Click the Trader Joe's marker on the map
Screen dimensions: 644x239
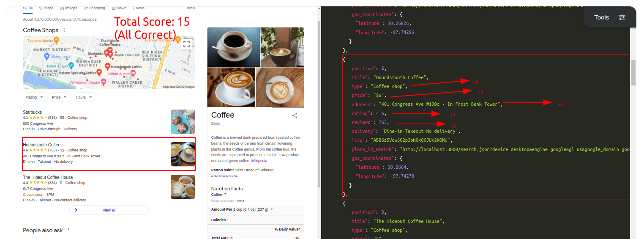coord(46,56)
